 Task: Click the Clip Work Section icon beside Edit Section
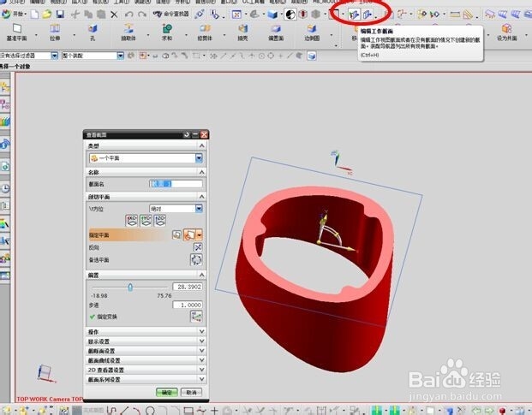pos(368,15)
